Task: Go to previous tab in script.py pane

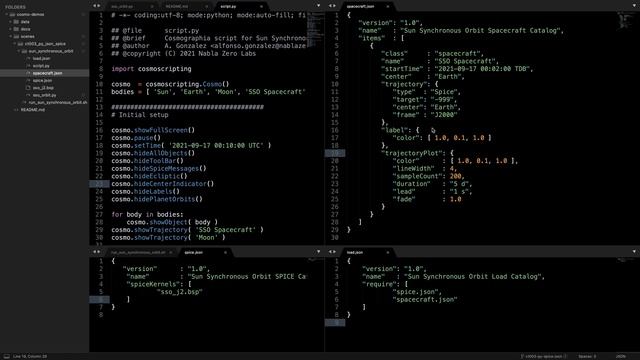Action: point(94,6)
